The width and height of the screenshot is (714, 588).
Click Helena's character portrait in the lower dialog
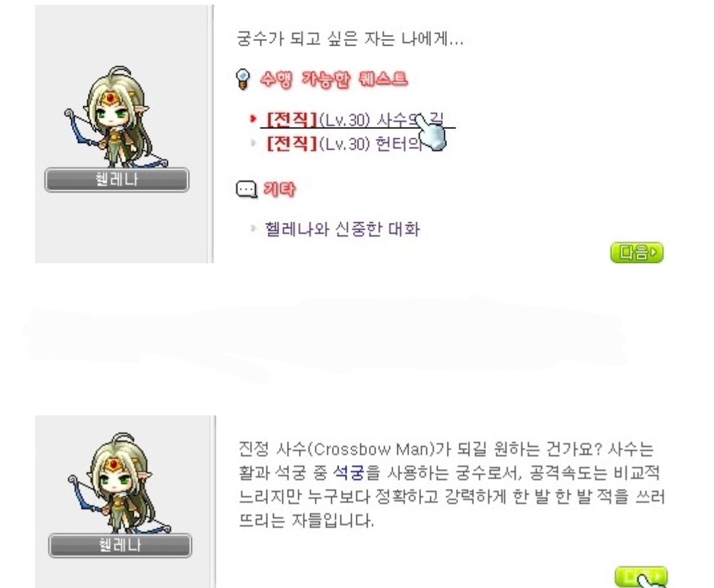[x=119, y=483]
